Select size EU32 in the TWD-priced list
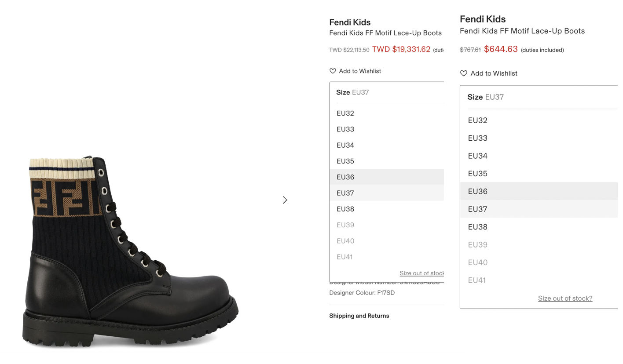The width and height of the screenshot is (623, 364). [345, 113]
